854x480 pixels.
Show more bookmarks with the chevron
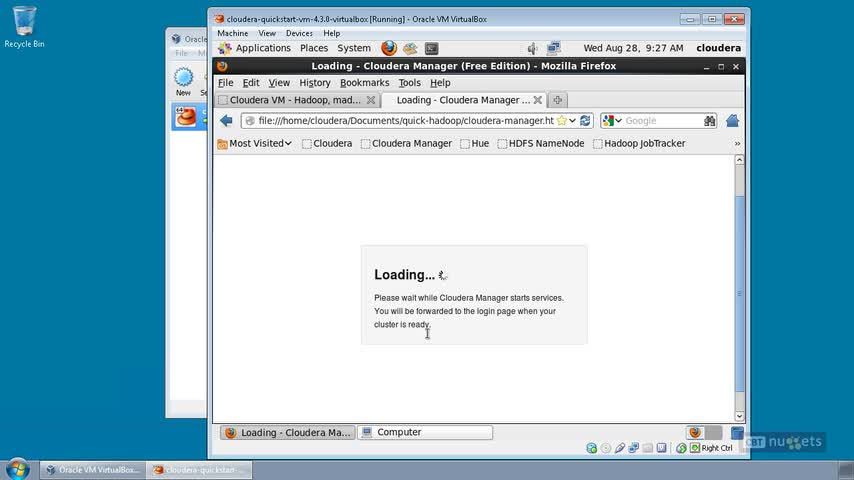click(737, 144)
